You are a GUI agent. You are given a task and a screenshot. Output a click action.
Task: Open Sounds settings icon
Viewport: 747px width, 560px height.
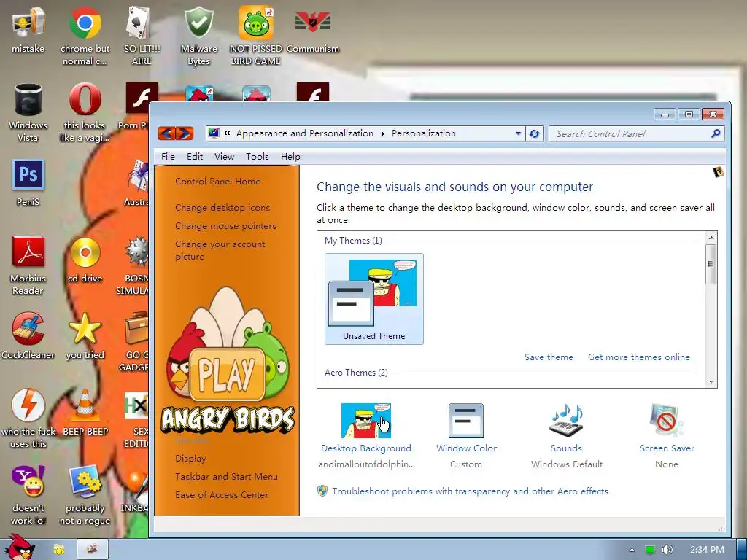566,421
